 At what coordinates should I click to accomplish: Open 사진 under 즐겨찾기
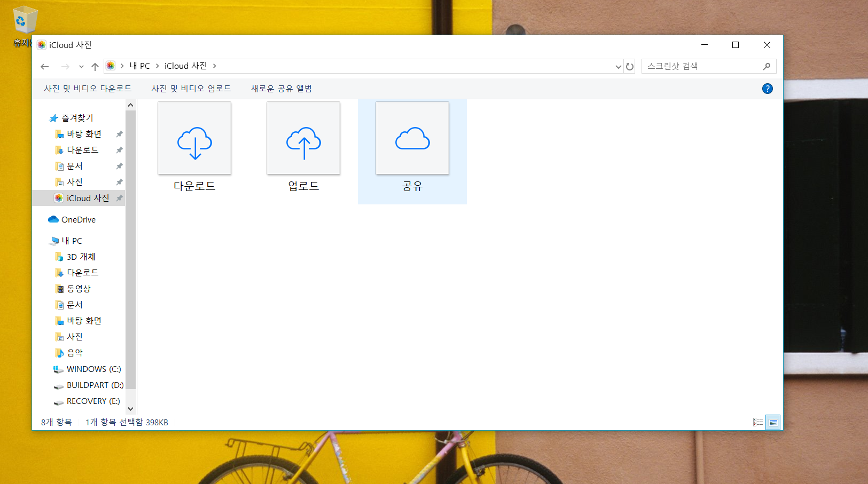tap(75, 182)
